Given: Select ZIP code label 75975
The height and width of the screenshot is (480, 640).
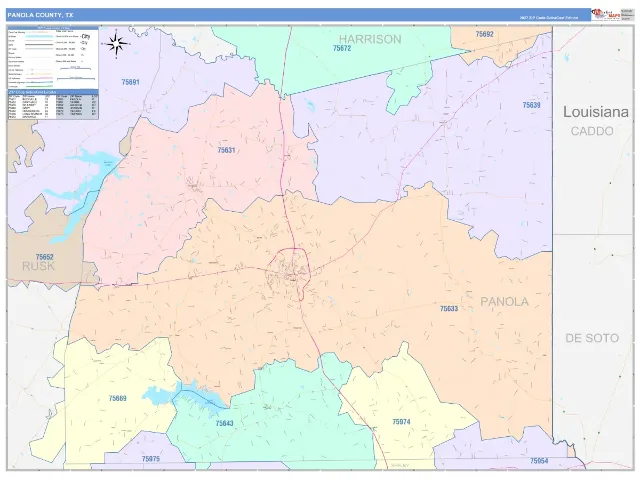Looking at the screenshot, I should 151,459.
